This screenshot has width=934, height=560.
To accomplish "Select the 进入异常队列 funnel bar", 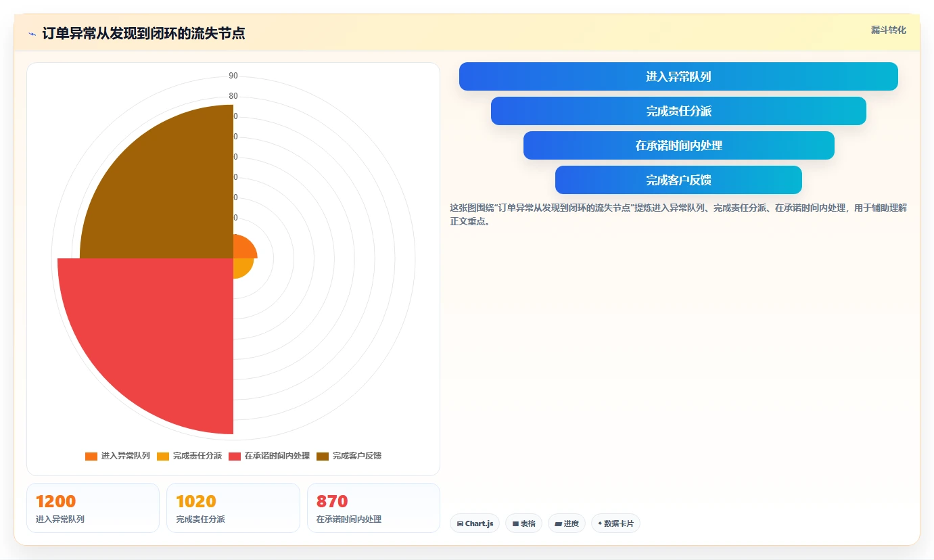I will tap(678, 76).
